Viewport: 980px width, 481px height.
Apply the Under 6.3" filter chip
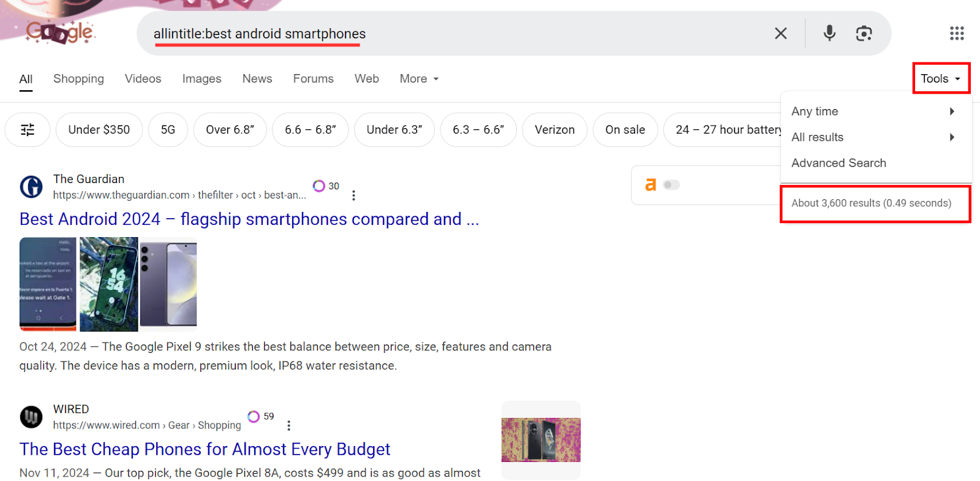pos(394,130)
